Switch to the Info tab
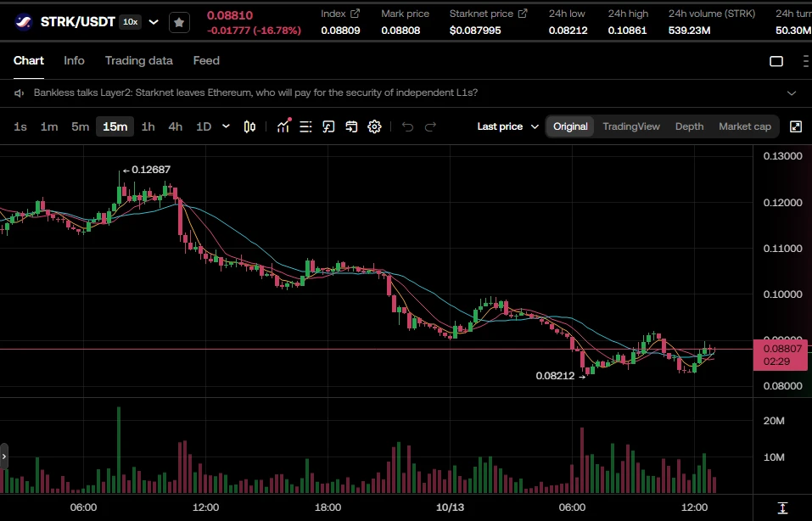The height and width of the screenshot is (521, 812). pyautogui.click(x=74, y=60)
